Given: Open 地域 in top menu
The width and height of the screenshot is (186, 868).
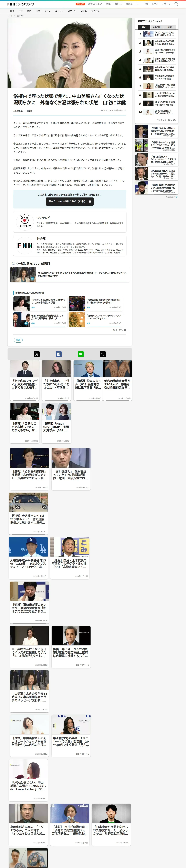Looking at the screenshot, I should [x=146, y=4].
